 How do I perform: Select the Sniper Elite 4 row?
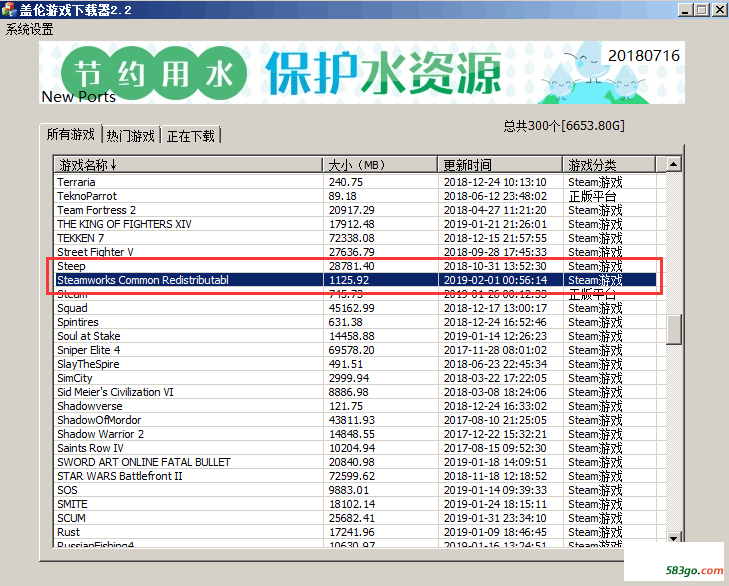coord(355,350)
